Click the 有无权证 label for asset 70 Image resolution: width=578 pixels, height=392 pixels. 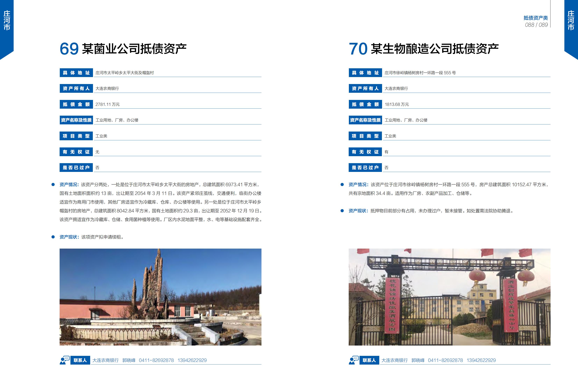coord(365,152)
